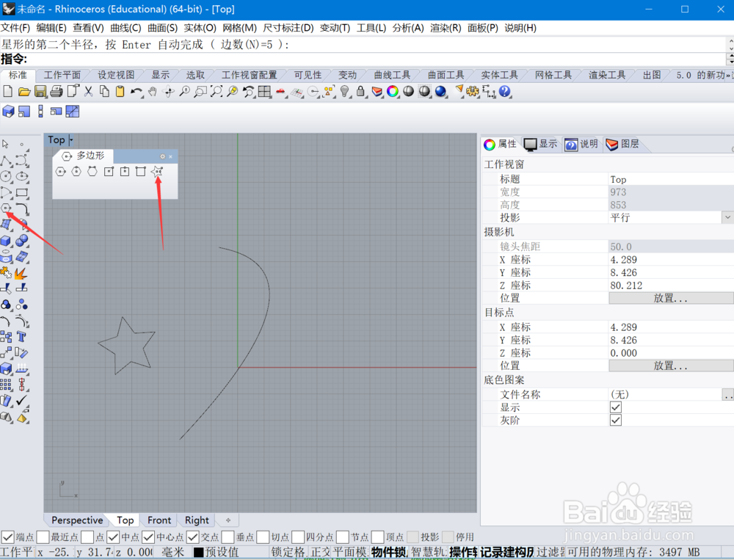The width and height of the screenshot is (734, 560).
Task: Click the 文件名称 browse ... button
Action: 728,395
